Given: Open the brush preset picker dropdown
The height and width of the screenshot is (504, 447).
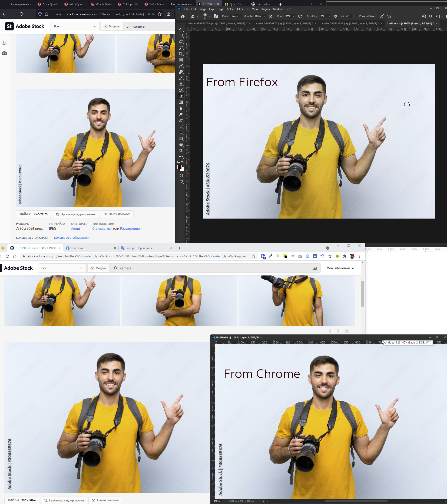Looking at the screenshot, I should [210, 16].
